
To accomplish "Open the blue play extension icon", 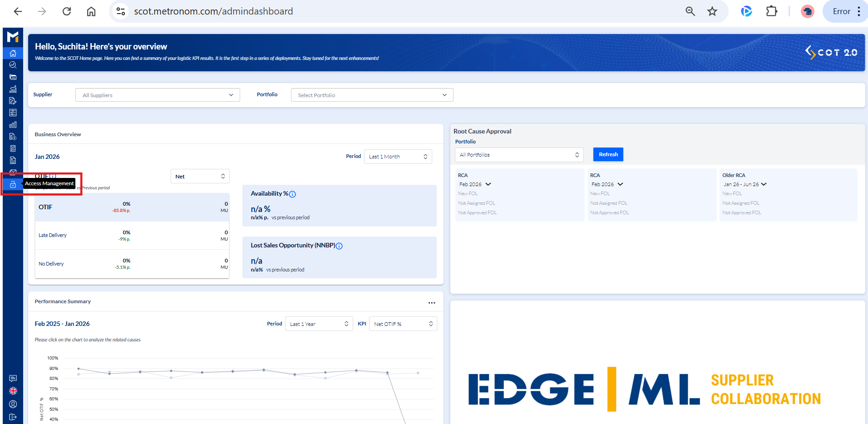I will [x=746, y=11].
